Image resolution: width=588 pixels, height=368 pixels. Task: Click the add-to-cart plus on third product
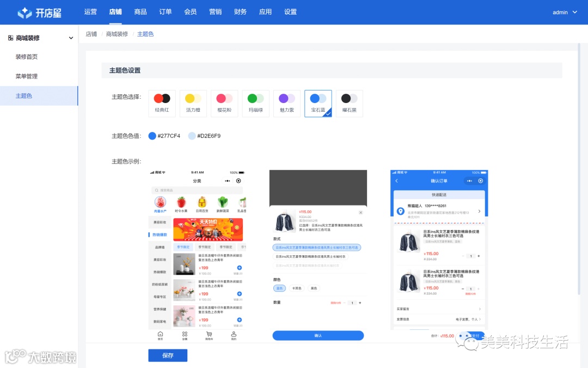click(239, 319)
